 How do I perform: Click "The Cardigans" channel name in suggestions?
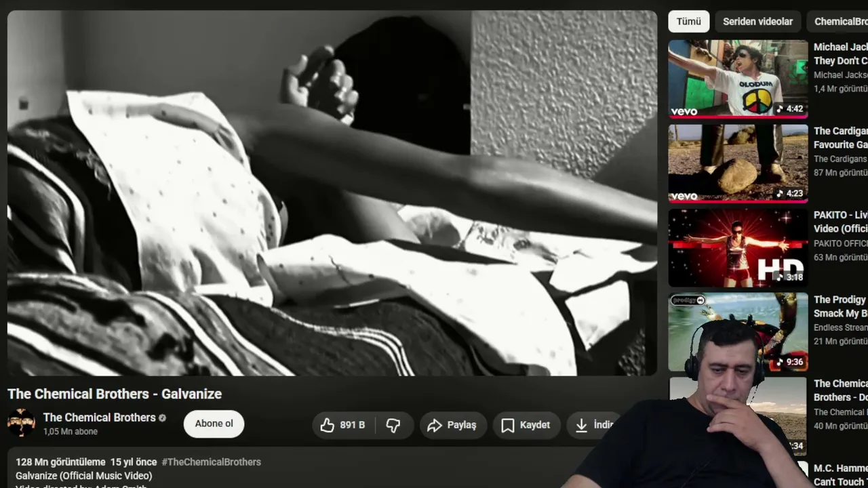pyautogui.click(x=841, y=159)
